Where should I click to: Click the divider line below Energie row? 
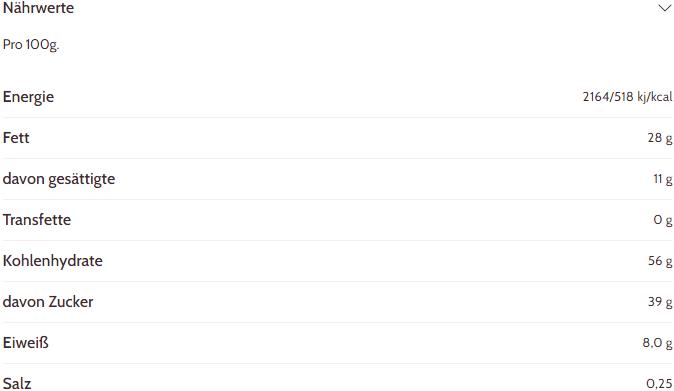tap(337, 117)
